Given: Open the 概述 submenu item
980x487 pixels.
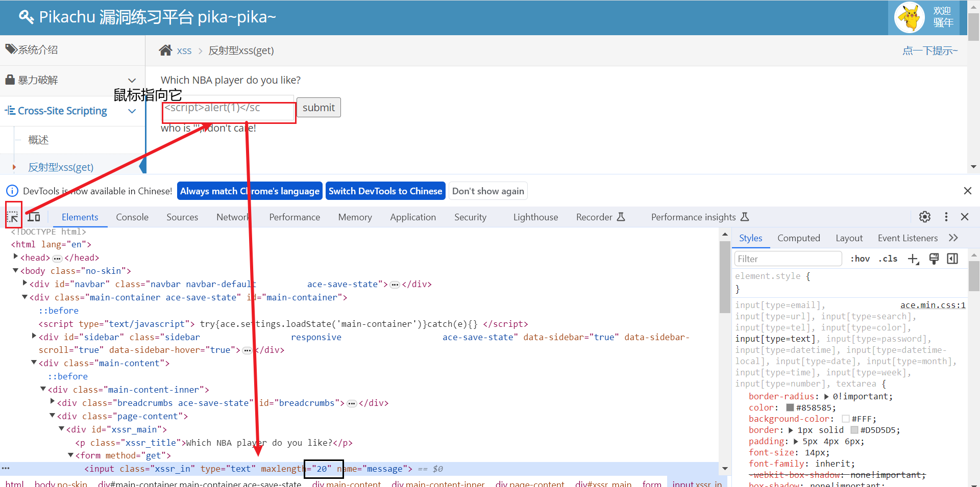Looking at the screenshot, I should click(x=38, y=140).
